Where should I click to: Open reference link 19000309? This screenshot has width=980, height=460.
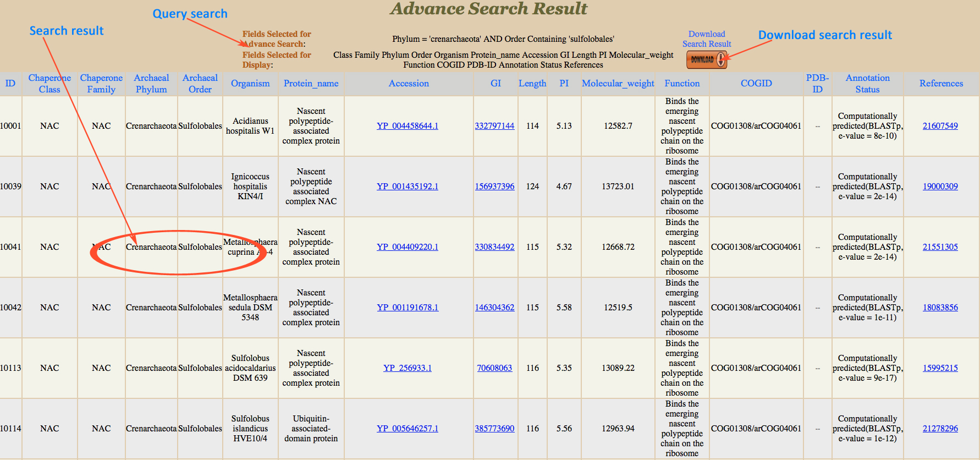940,187
